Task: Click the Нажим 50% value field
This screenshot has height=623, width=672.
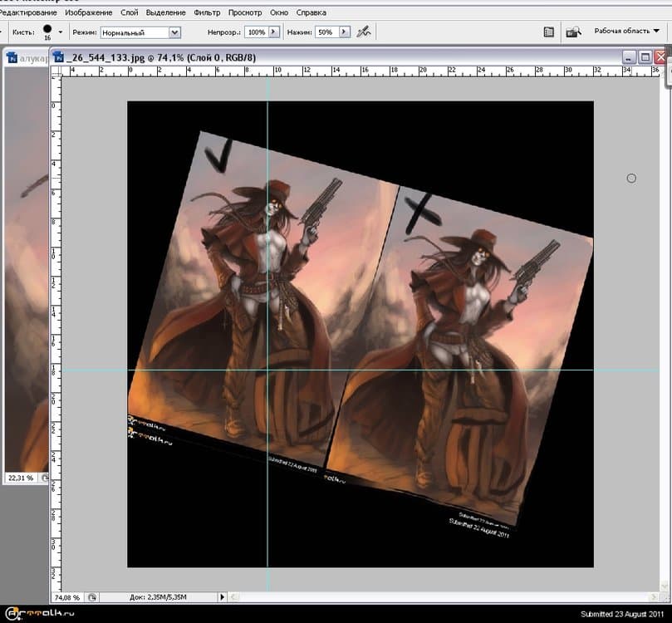Action: 326,32
